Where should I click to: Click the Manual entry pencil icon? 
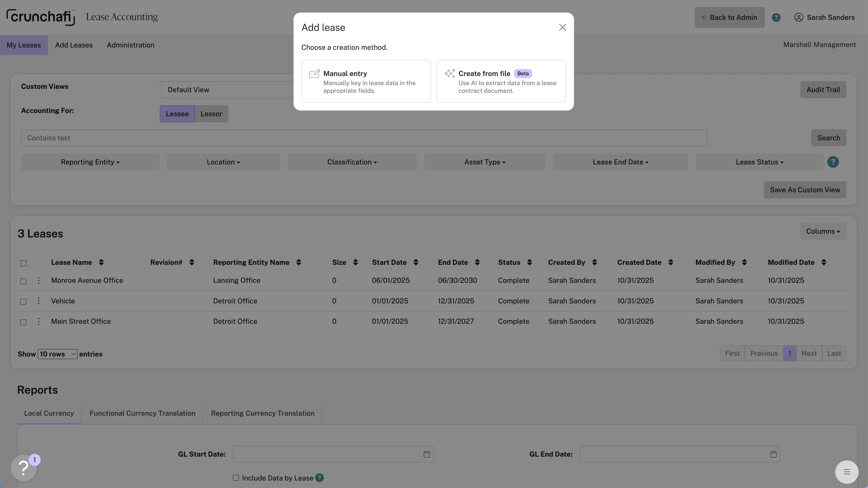pos(314,73)
